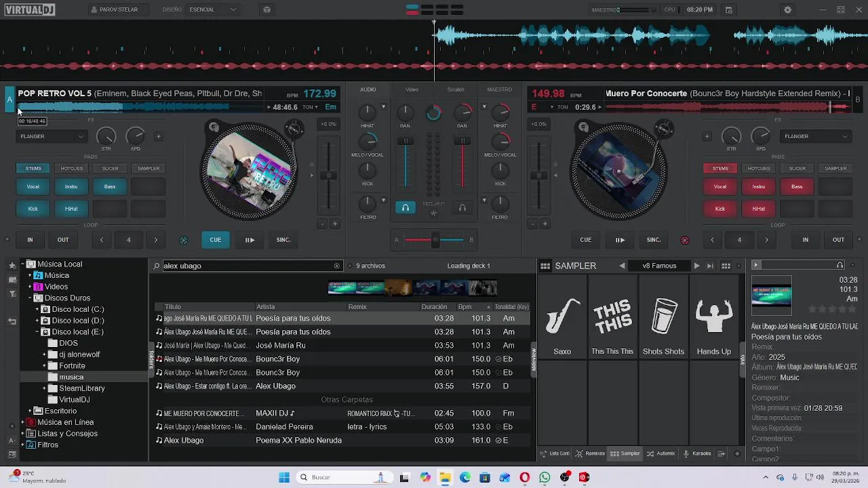Viewport: 868px width, 488px height.
Task: Switch to Remixes sideview tab
Action: pos(590,453)
